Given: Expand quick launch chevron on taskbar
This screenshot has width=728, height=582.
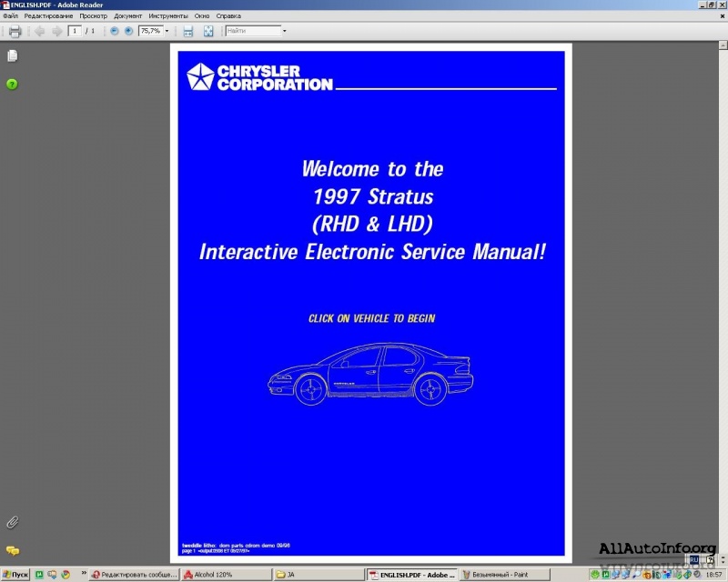Looking at the screenshot, I should coord(84,573).
